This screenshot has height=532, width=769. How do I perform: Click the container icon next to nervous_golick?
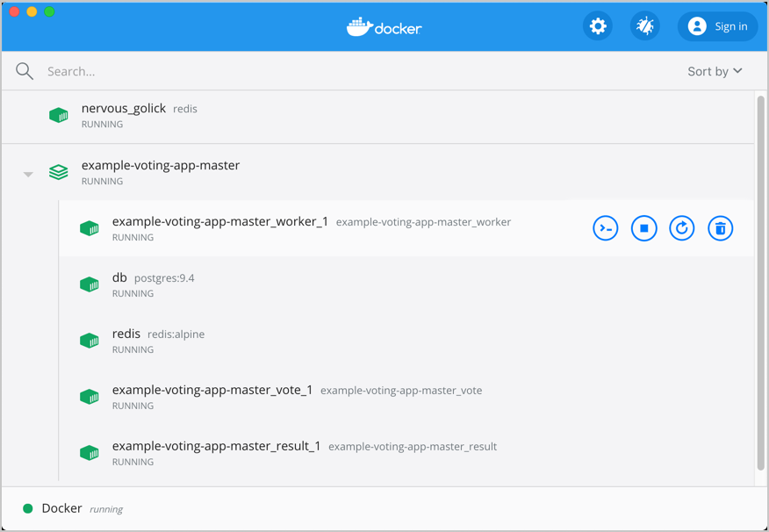coord(58,114)
